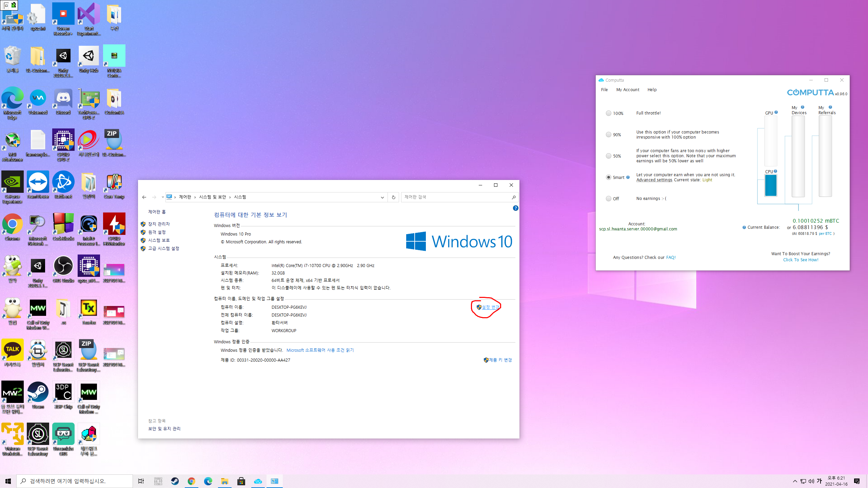
Task: Open the TechPowerUp GPU-Z shortcut
Action: pyautogui.click(x=88, y=104)
